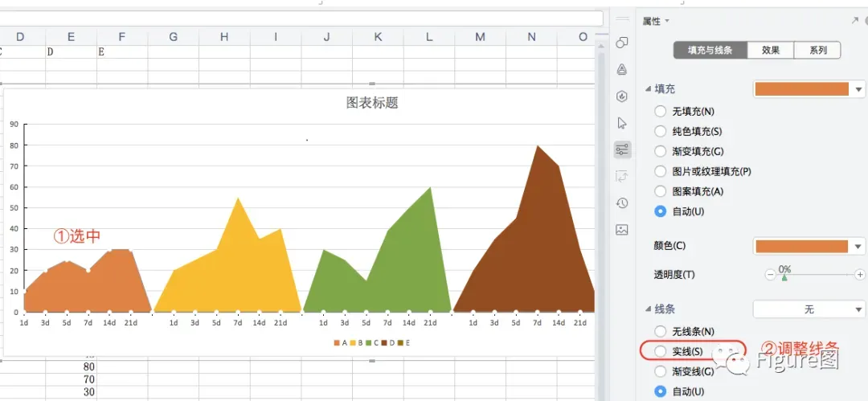Click legend entry D
Screen dimensions: 868x401
(x=388, y=343)
